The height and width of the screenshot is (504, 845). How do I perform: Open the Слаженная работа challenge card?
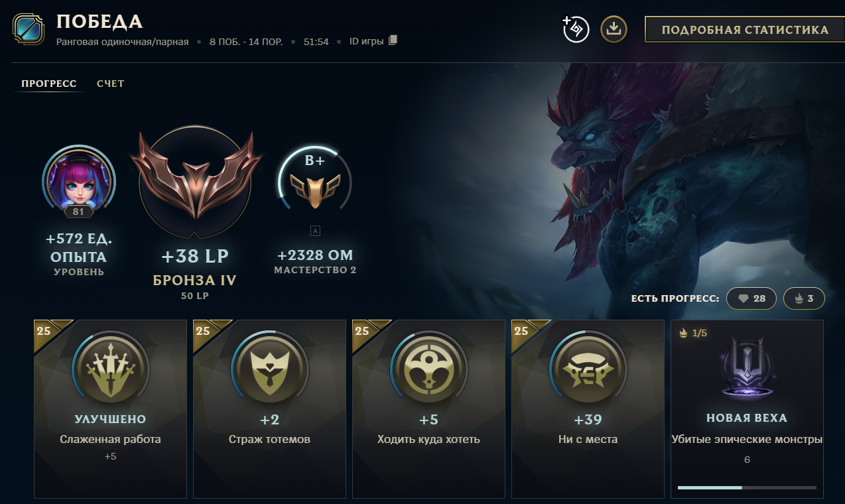[110, 409]
